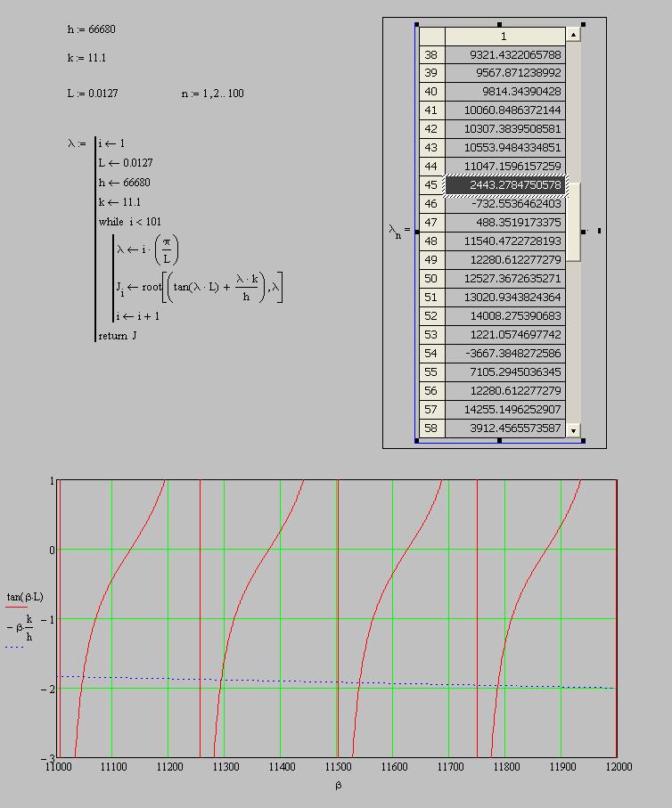Select cell value 9321.4322065788
Viewport: 672px width, 808px height.
(505, 54)
